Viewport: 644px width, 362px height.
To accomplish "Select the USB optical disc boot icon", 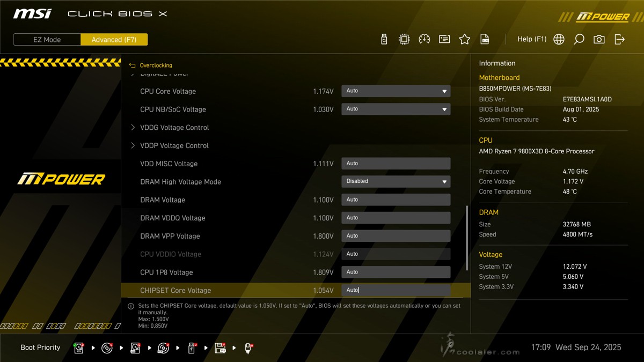I will (x=164, y=348).
